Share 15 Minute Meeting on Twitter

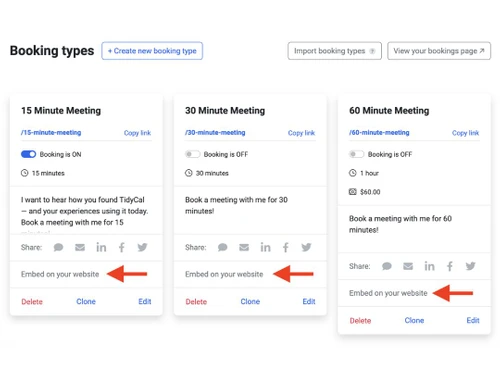point(142,247)
